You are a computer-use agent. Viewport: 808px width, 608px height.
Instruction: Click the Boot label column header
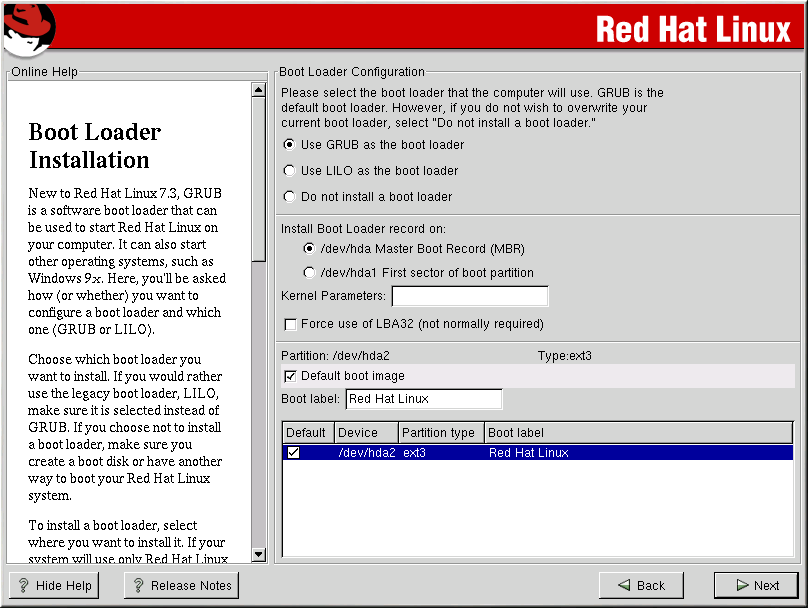[x=637, y=433]
